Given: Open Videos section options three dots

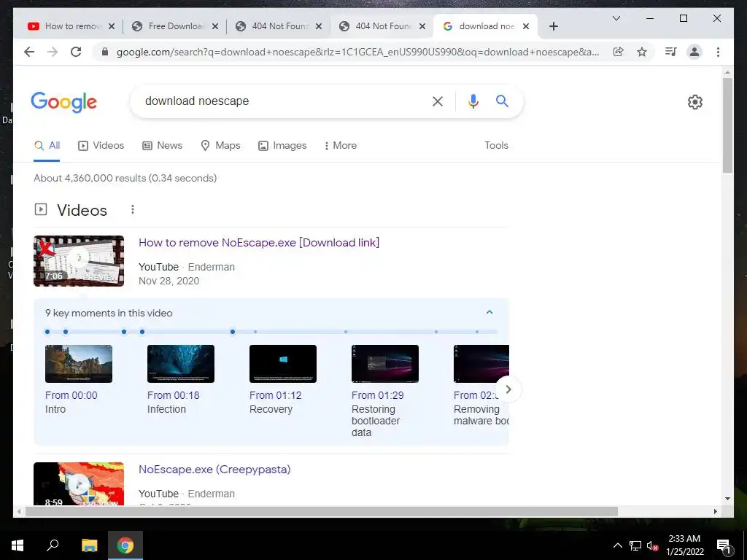Looking at the screenshot, I should [133, 209].
